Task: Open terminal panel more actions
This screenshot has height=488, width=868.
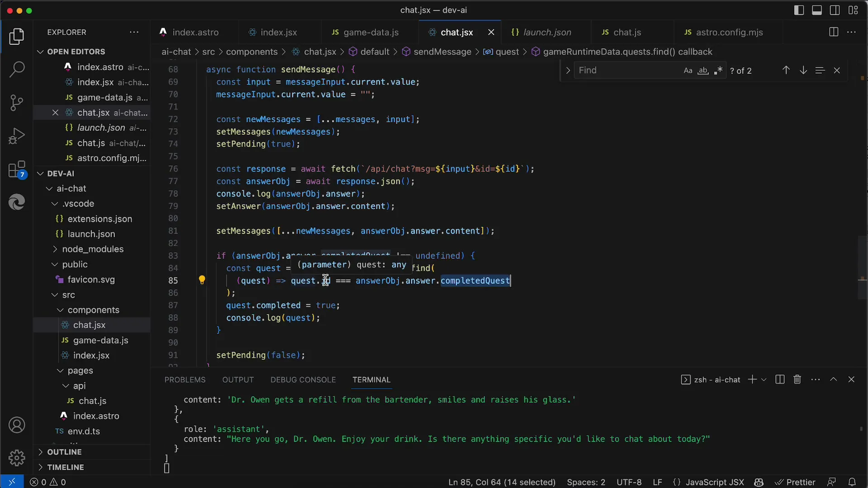Action: (x=816, y=379)
